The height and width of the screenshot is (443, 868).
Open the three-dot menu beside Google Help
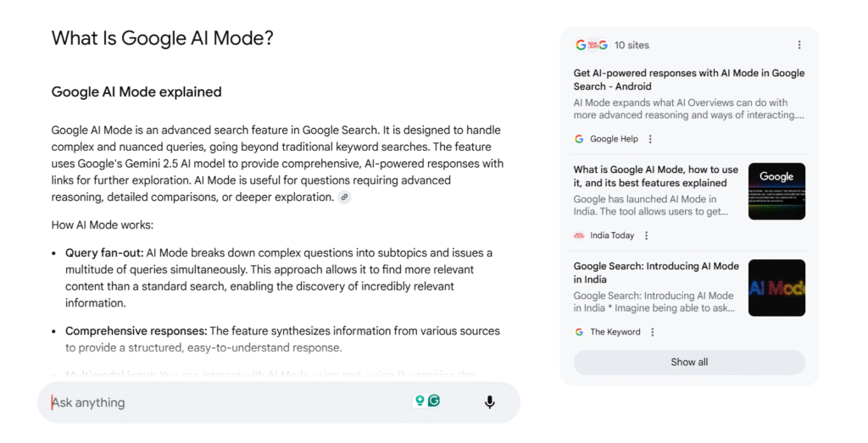pyautogui.click(x=650, y=139)
